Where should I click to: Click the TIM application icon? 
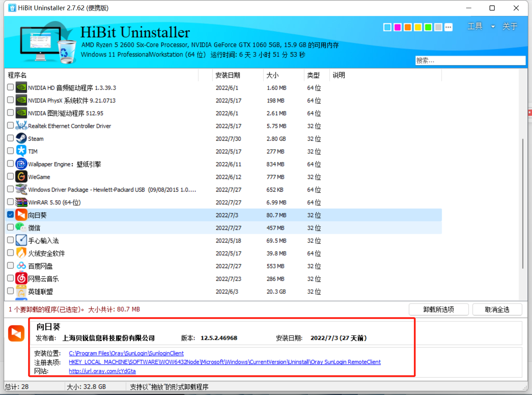click(21, 151)
